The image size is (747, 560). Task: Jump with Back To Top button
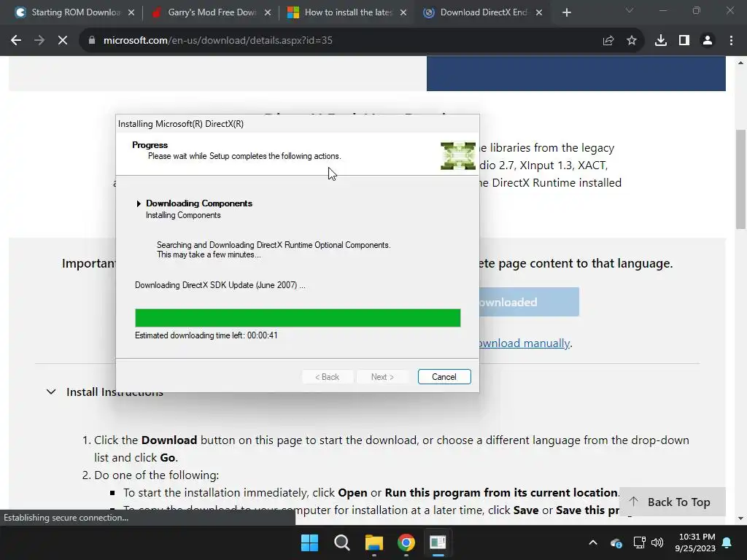tap(672, 502)
